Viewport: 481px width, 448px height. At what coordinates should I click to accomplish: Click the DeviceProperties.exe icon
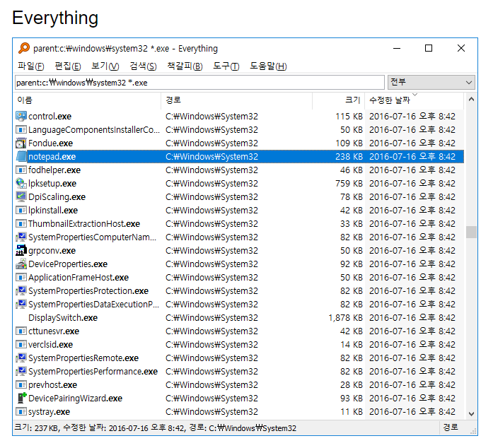click(21, 264)
